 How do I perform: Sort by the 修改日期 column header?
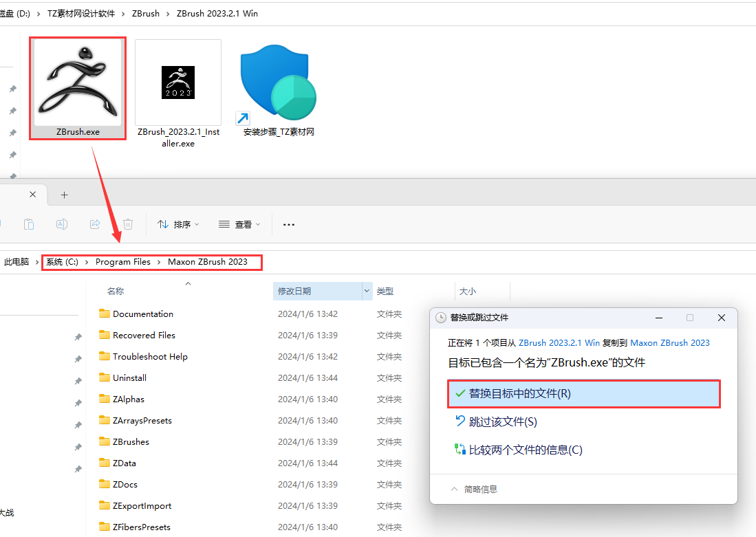(x=294, y=291)
